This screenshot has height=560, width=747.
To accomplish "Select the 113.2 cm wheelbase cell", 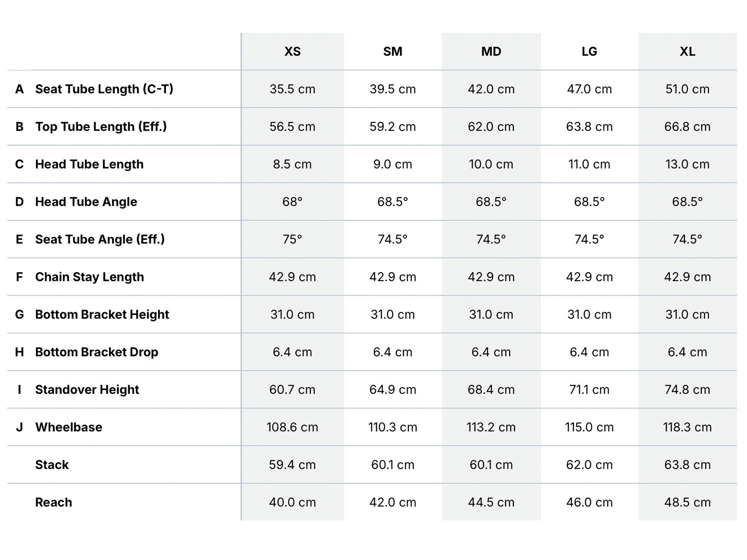I will pyautogui.click(x=491, y=427).
